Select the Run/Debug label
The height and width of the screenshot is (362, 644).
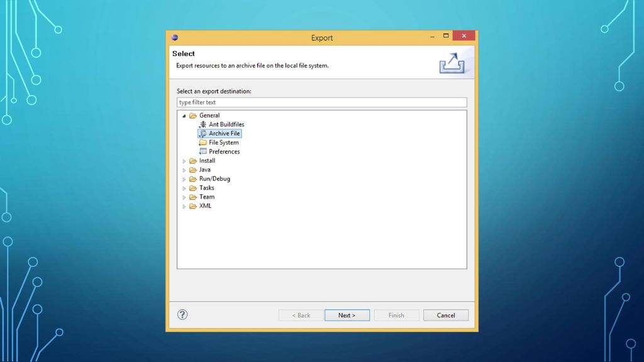pyautogui.click(x=214, y=178)
